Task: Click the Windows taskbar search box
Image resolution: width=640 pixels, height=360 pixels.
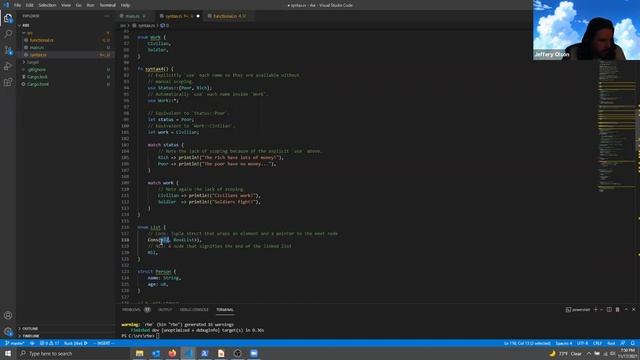Action: coord(73,353)
